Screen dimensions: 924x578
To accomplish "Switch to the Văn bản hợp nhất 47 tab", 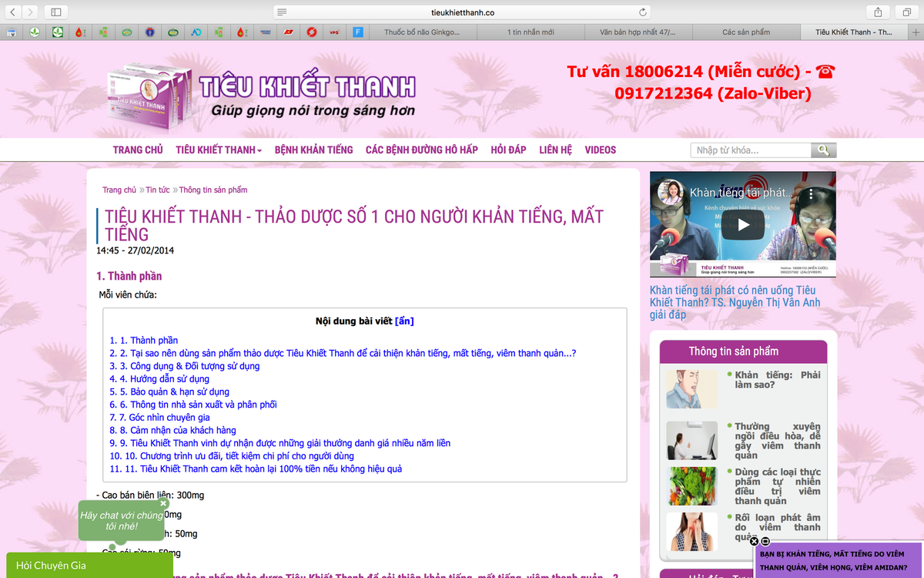I will click(x=638, y=32).
